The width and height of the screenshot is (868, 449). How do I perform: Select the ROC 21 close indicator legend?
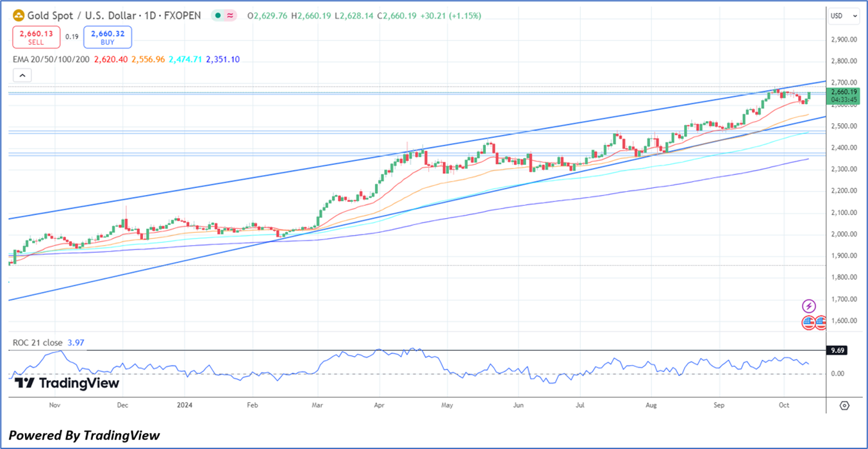click(37, 343)
